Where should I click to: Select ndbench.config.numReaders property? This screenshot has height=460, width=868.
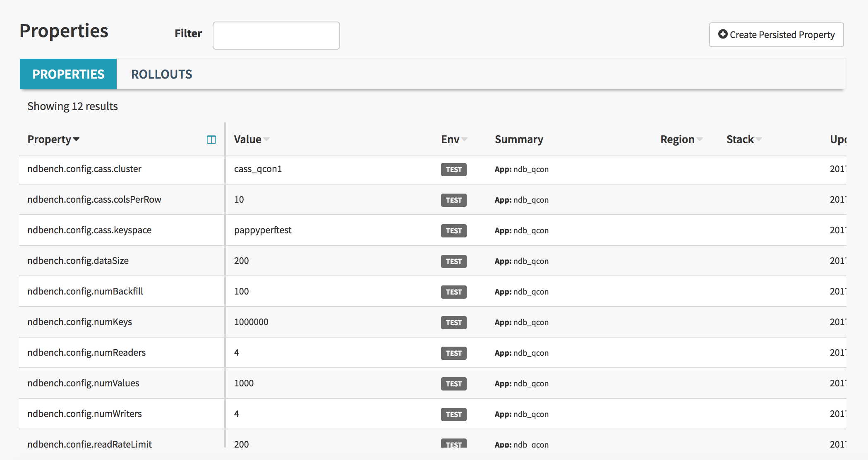coord(86,352)
